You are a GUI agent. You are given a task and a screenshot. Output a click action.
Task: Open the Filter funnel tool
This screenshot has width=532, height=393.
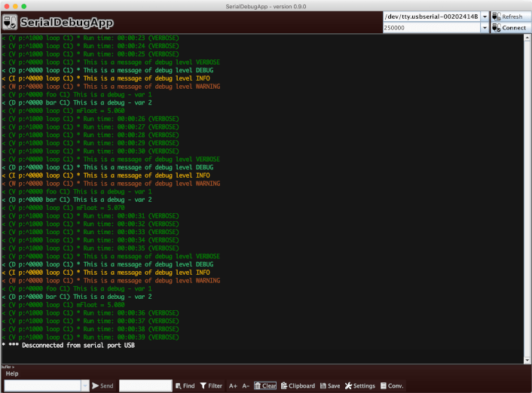click(211, 385)
